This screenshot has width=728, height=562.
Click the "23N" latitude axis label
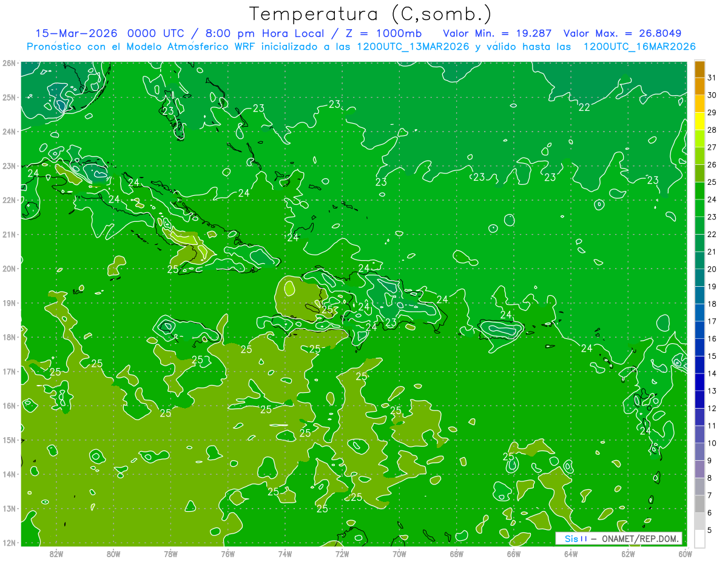[x=9, y=166]
